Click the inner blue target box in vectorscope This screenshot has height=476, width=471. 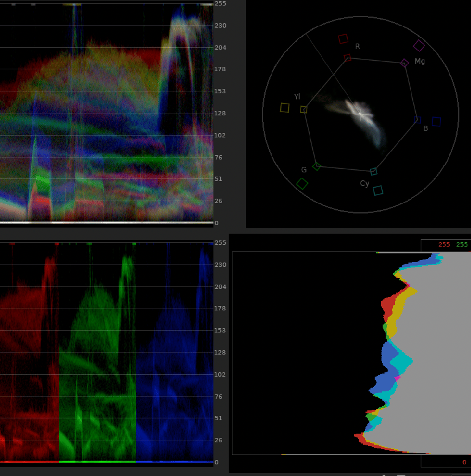(x=418, y=120)
